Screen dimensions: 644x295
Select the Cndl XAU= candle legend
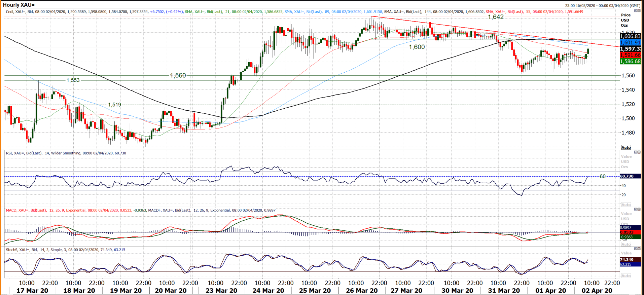(x=94, y=12)
